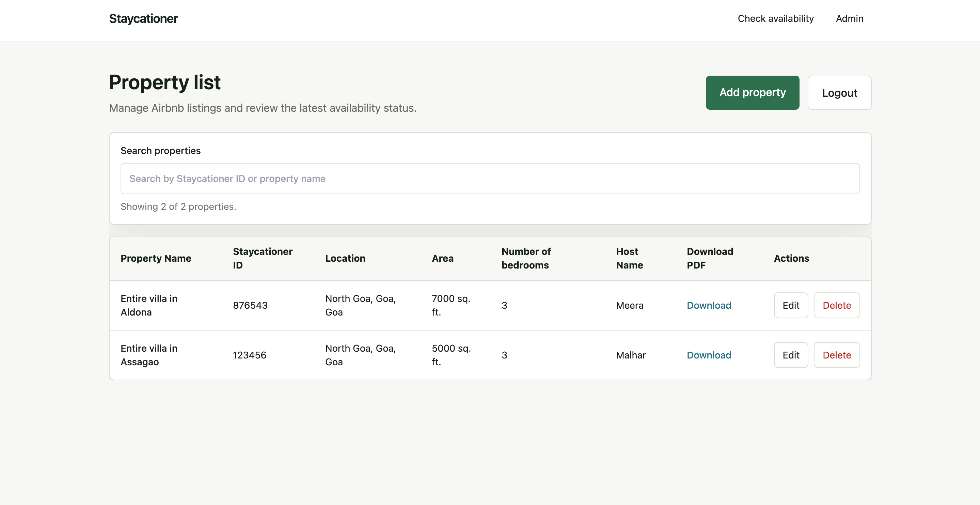Click the bedrooms value 3 in Assagao row
This screenshot has height=505, width=980.
[504, 355]
